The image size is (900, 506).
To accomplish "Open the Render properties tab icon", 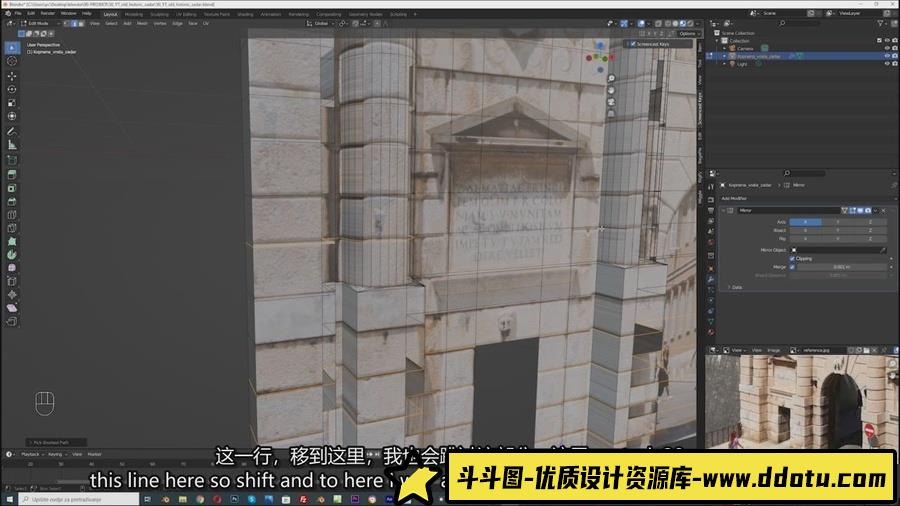I will coord(711,200).
